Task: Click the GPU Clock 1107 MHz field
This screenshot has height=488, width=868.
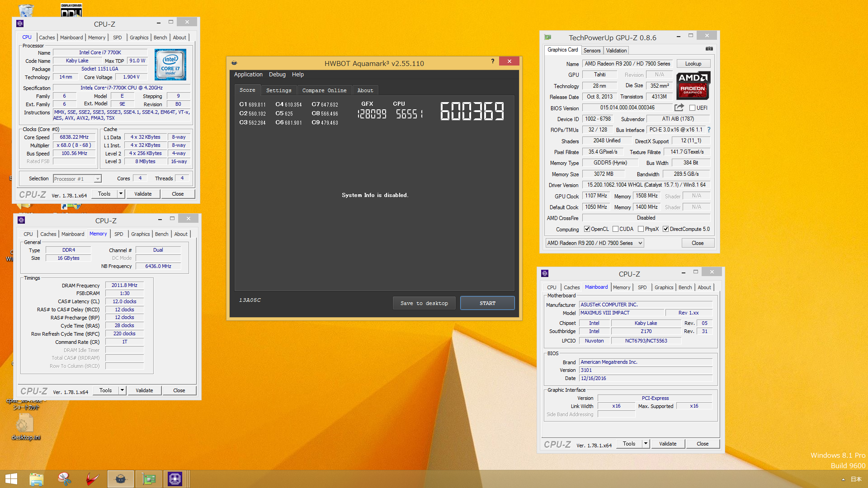Action: pos(596,196)
